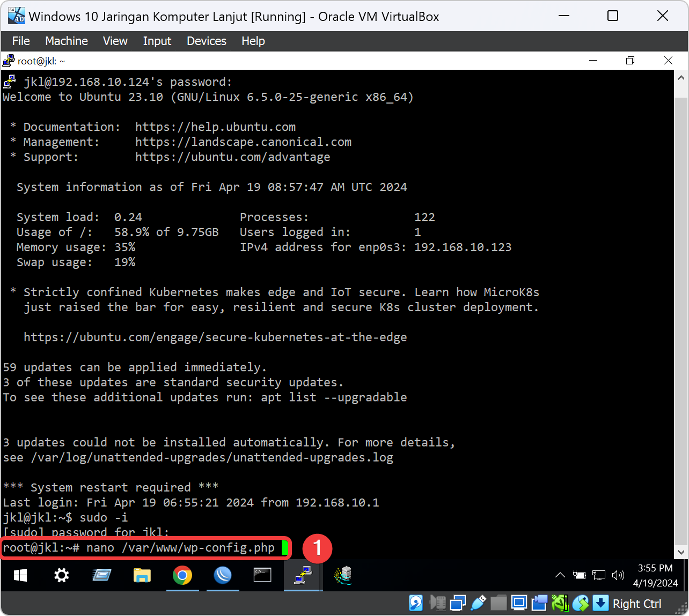Click the blue slanted window taskbar icon
Viewport: 689px width, 616px height.
pyautogui.click(x=101, y=576)
